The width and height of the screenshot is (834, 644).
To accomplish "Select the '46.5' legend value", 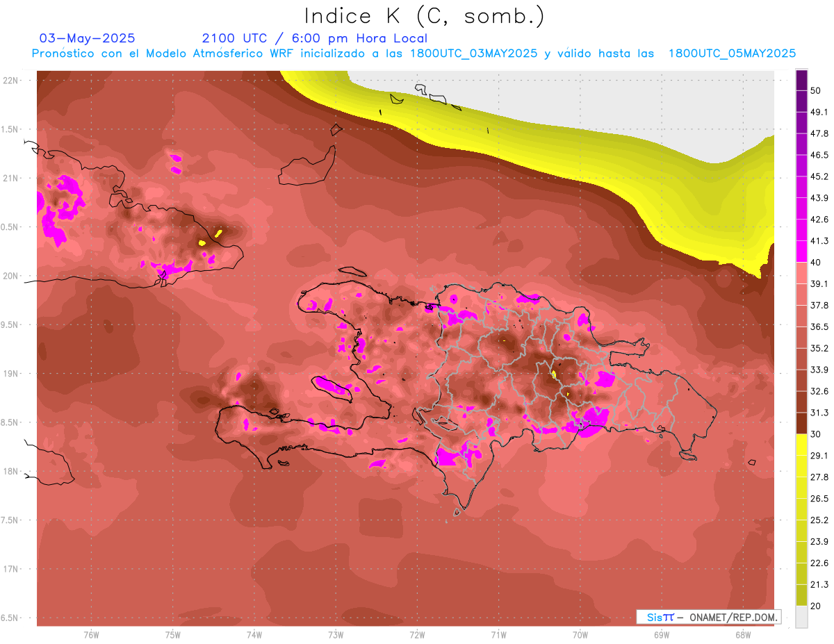I will (819, 154).
